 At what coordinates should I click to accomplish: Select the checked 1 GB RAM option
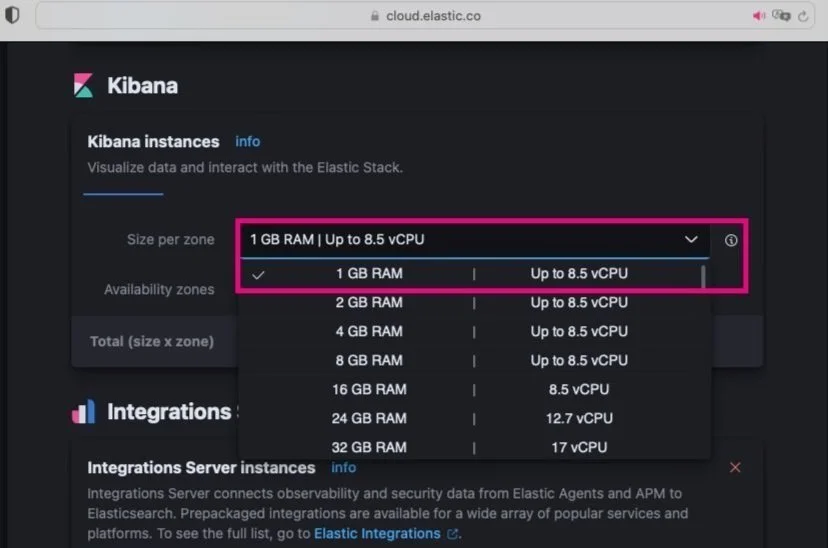pos(370,273)
